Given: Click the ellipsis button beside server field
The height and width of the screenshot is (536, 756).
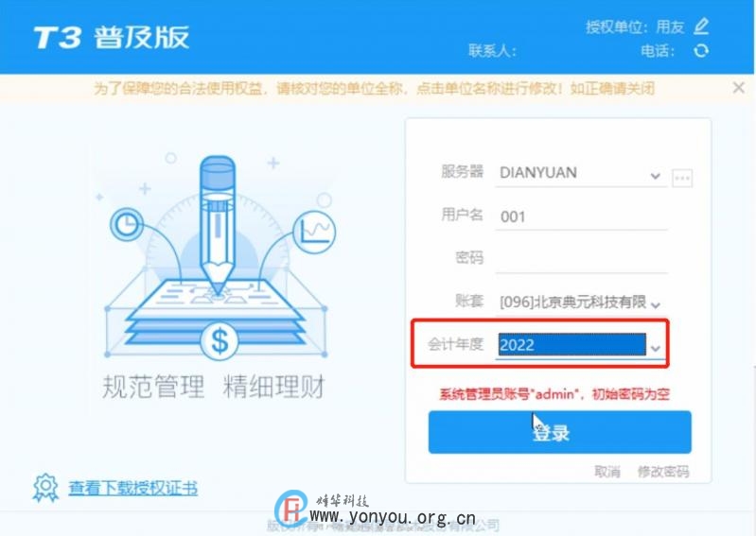Looking at the screenshot, I should click(x=682, y=178).
